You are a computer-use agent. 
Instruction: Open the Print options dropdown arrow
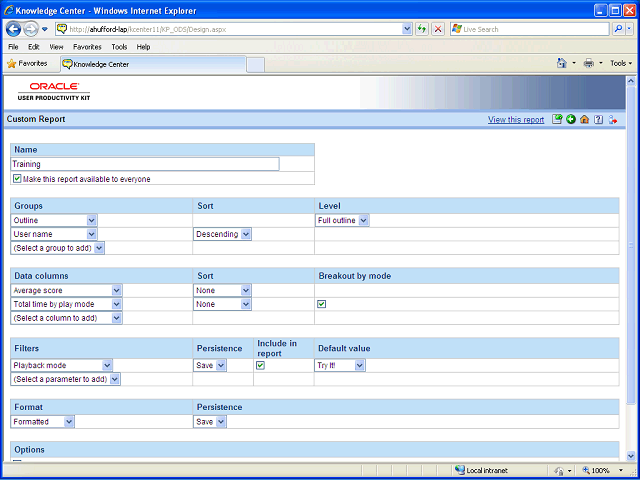coord(600,63)
